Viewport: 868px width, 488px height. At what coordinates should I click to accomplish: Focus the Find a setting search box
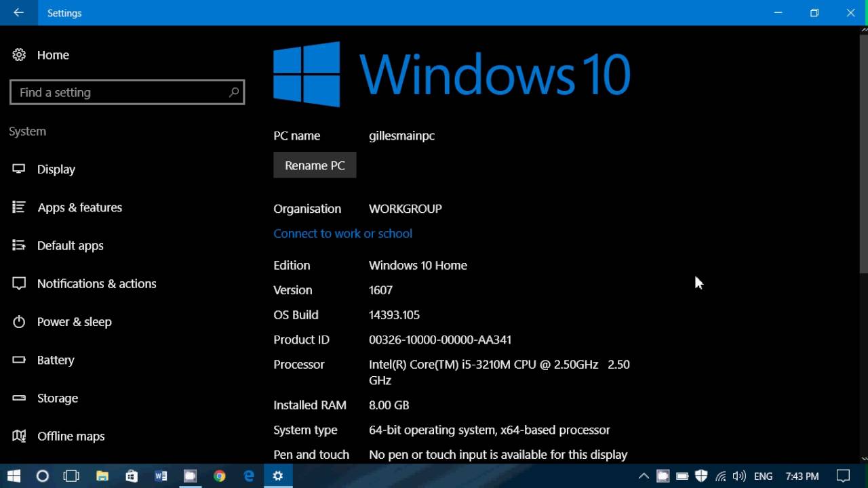pyautogui.click(x=127, y=92)
